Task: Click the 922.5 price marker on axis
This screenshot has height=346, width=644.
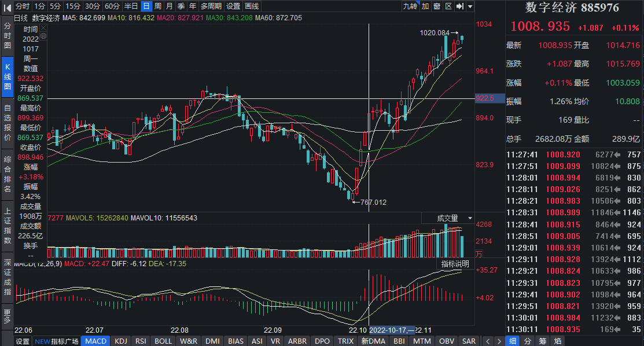Action: click(484, 98)
